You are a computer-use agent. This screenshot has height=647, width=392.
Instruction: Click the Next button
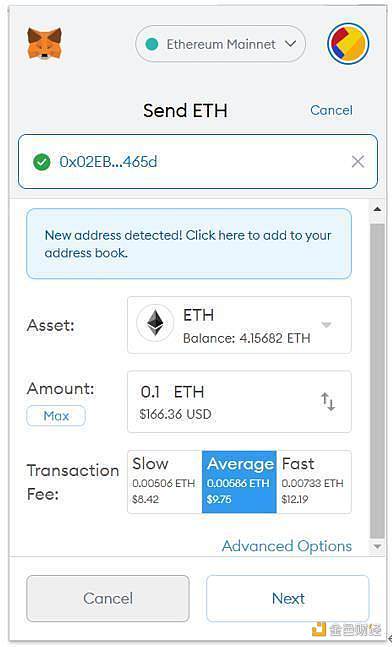pyautogui.click(x=288, y=598)
